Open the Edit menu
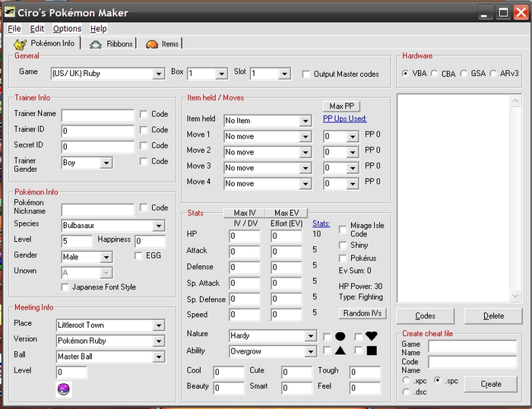532x409 pixels. (x=37, y=29)
